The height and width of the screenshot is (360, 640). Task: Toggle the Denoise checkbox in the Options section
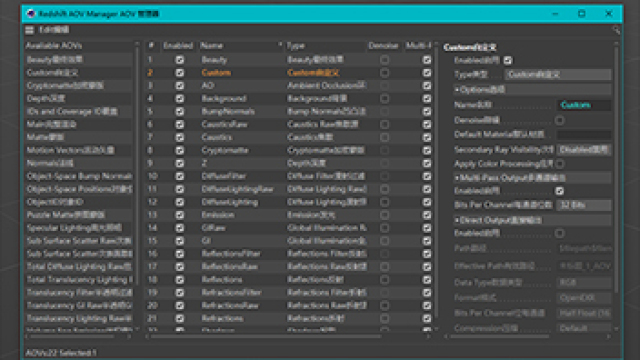point(560,120)
